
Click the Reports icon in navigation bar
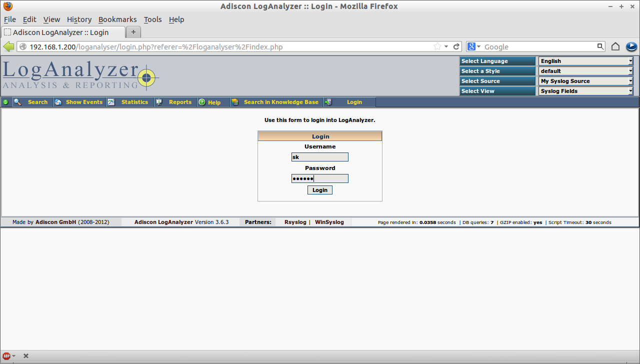pyautogui.click(x=159, y=102)
